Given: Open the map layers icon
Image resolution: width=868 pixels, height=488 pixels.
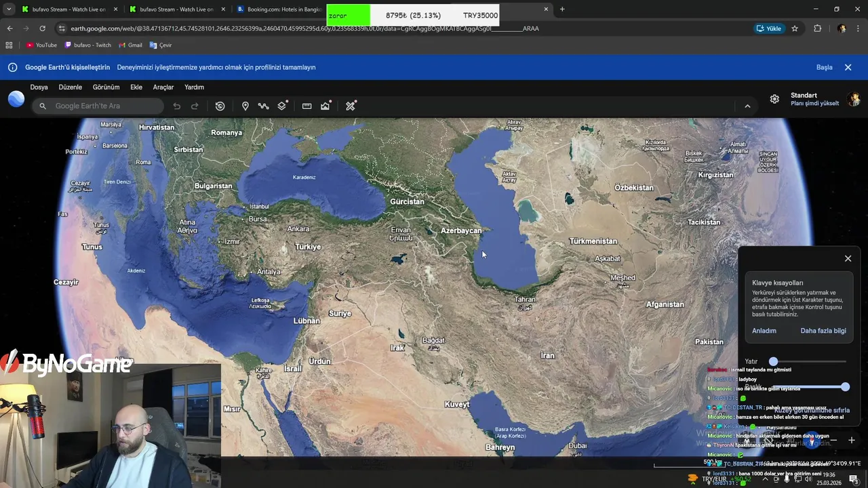Looking at the screenshot, I should tap(282, 106).
